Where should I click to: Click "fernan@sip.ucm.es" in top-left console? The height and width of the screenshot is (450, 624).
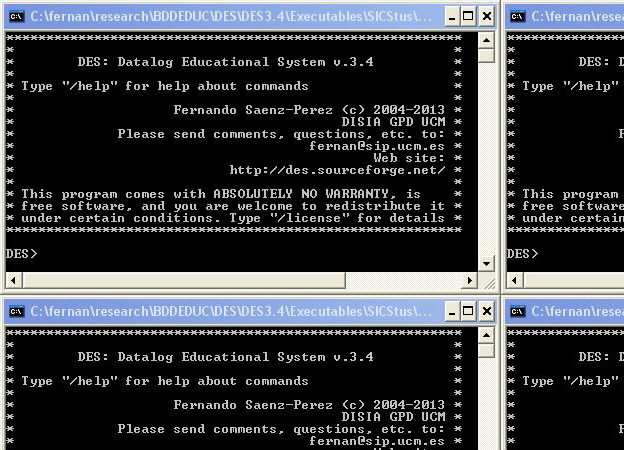(x=377, y=146)
